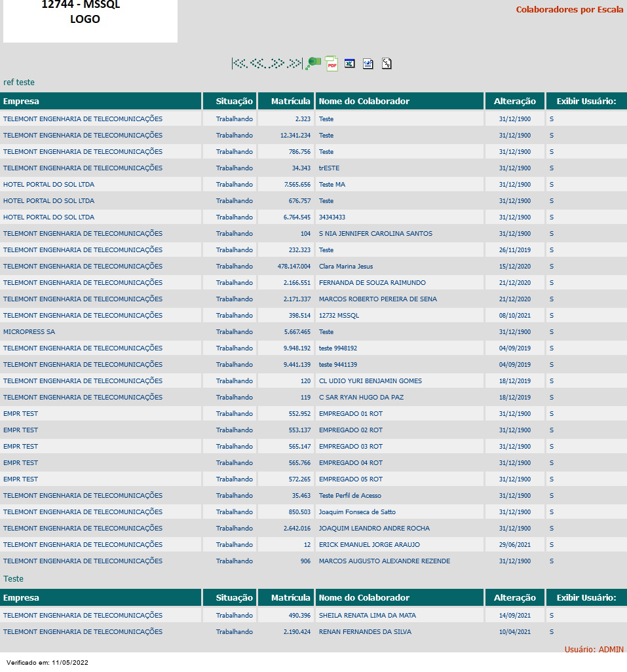Image resolution: width=627 pixels, height=672 pixels.
Task: Select the 'Teste' group label above second table
Action: [x=13, y=578]
